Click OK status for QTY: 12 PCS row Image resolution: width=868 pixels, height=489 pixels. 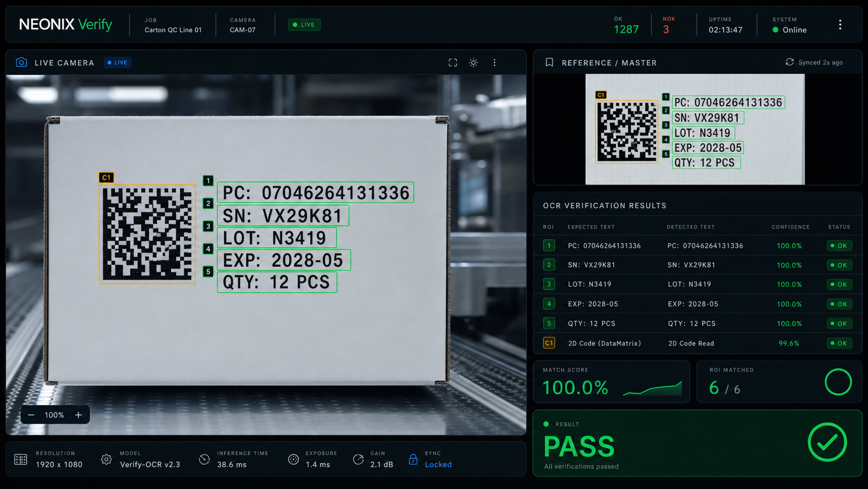(839, 323)
